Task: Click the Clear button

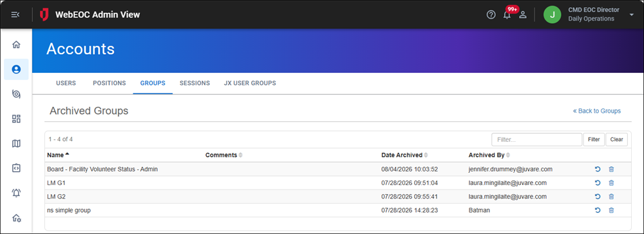Action: (x=617, y=139)
